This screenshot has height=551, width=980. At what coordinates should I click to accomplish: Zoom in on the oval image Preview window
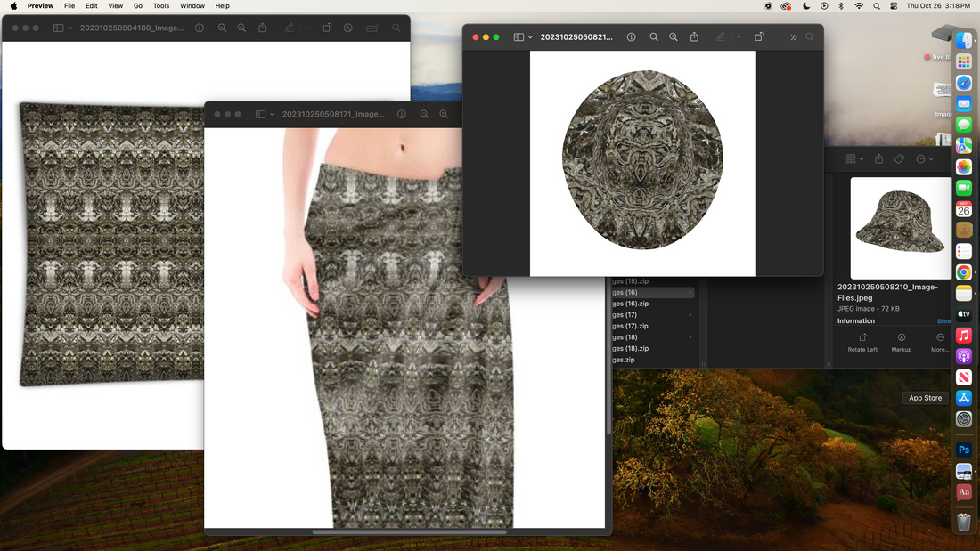pyautogui.click(x=674, y=37)
